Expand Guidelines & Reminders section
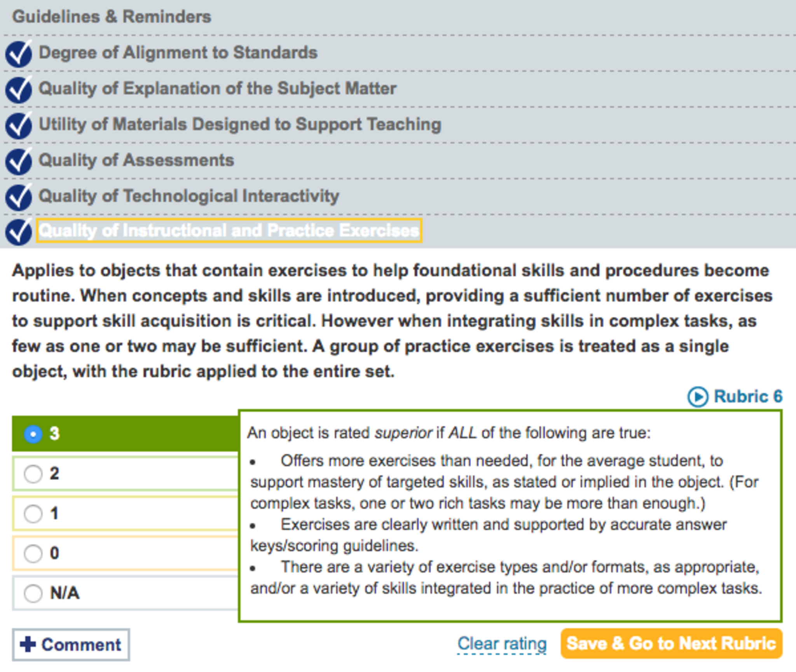This screenshot has height=672, width=796. click(x=112, y=17)
